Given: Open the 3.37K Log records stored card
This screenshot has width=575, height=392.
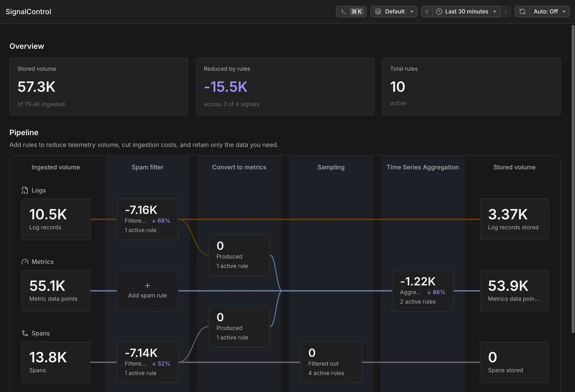Looking at the screenshot, I should pos(514,219).
